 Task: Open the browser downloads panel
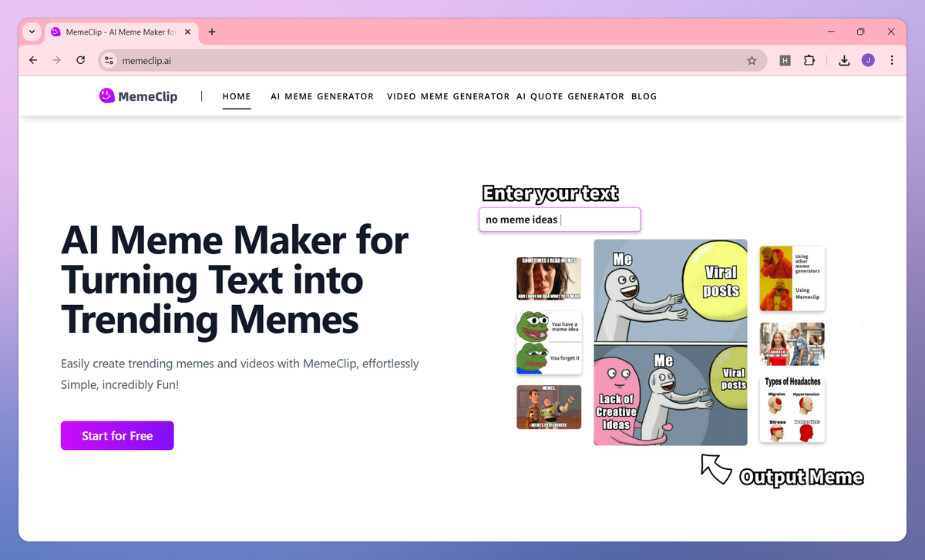click(844, 60)
